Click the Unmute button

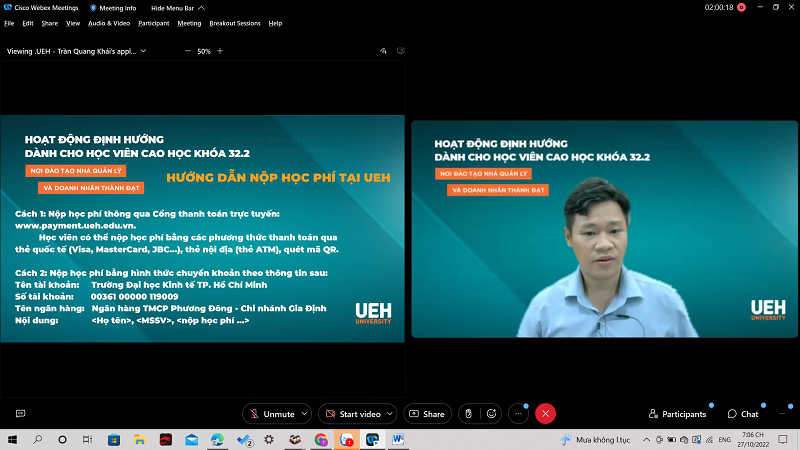(272, 414)
